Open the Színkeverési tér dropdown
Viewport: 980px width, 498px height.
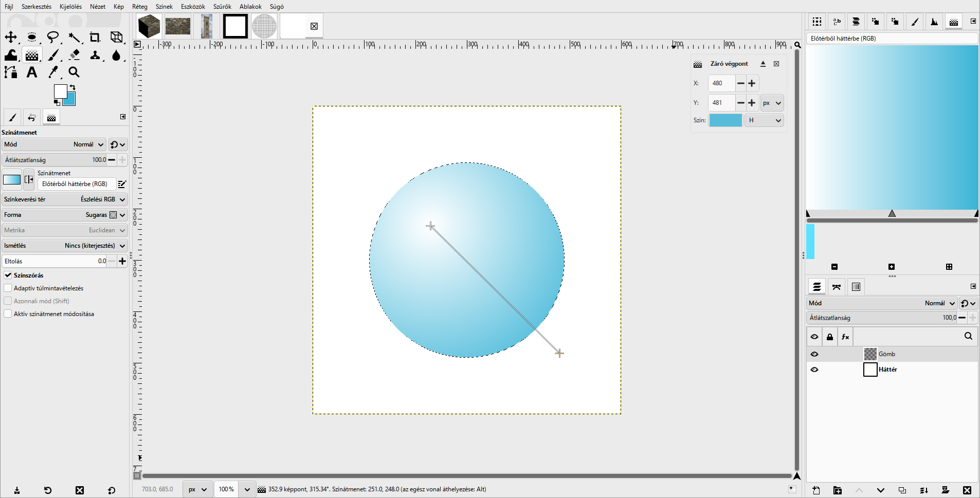click(x=64, y=199)
